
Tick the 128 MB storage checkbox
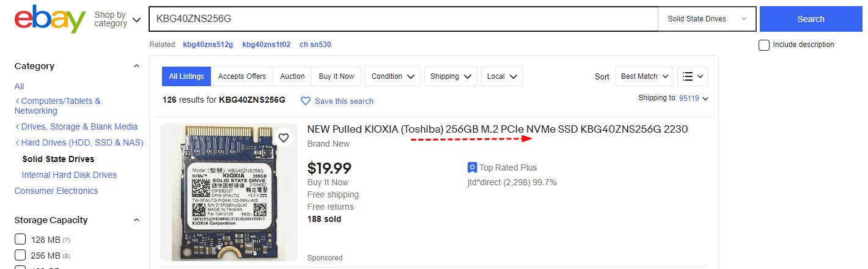pos(20,239)
